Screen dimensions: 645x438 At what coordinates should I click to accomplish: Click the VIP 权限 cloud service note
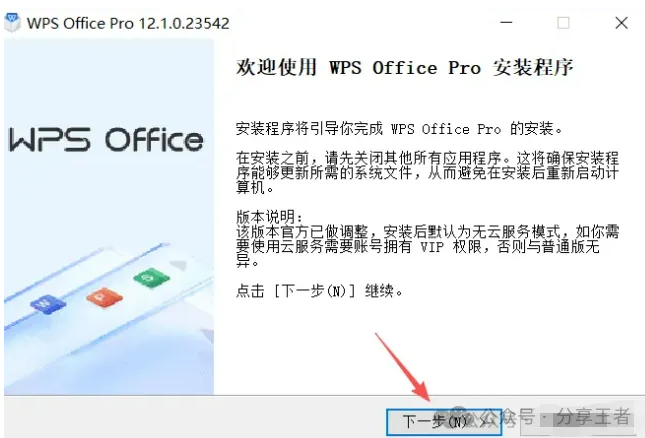pos(427,246)
